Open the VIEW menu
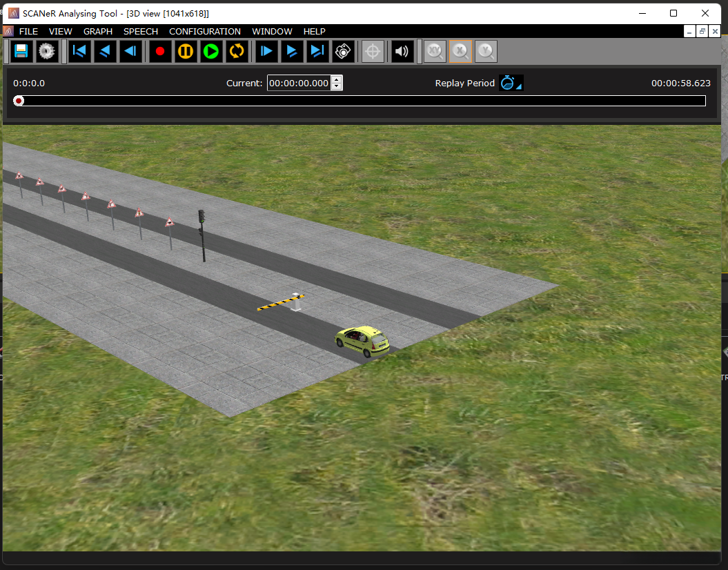Screen dimensions: 728x570 pos(60,32)
